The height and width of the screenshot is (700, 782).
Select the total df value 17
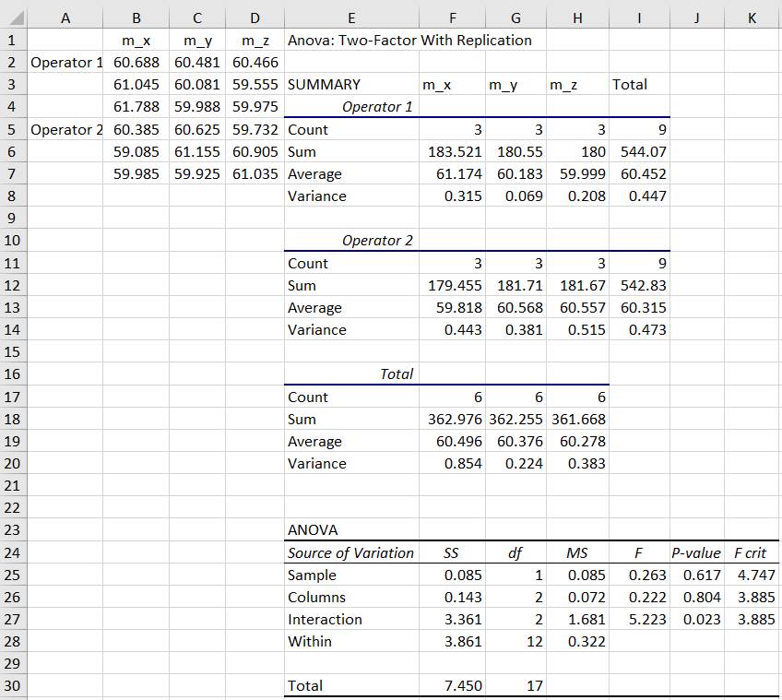pyautogui.click(x=535, y=685)
